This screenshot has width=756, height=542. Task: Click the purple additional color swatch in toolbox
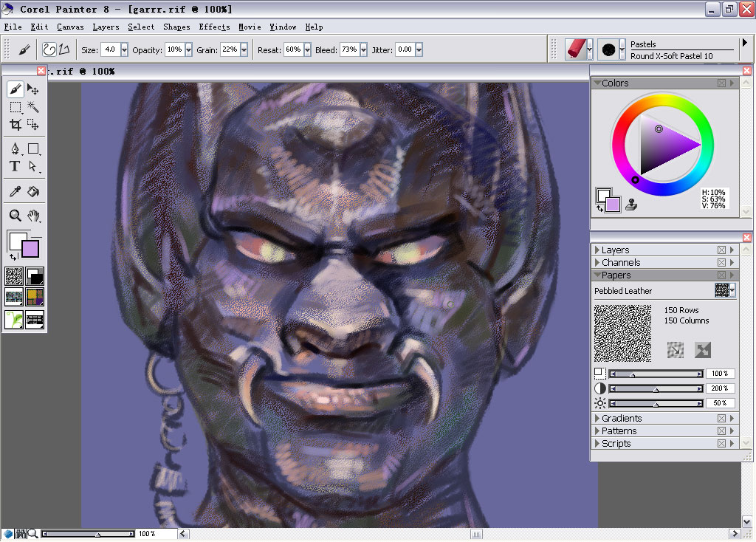(30, 250)
